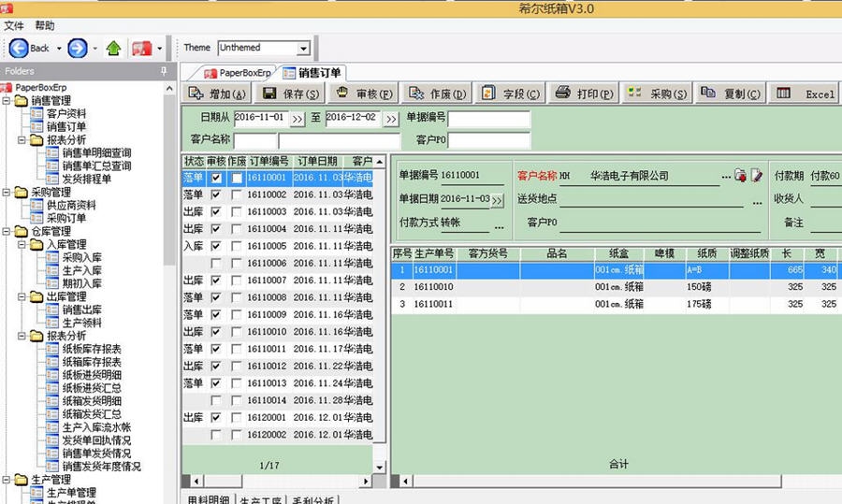The width and height of the screenshot is (842, 504).
Task: Click the order list horizontal scrollbar right arrow
Action: pyautogui.click(x=366, y=481)
